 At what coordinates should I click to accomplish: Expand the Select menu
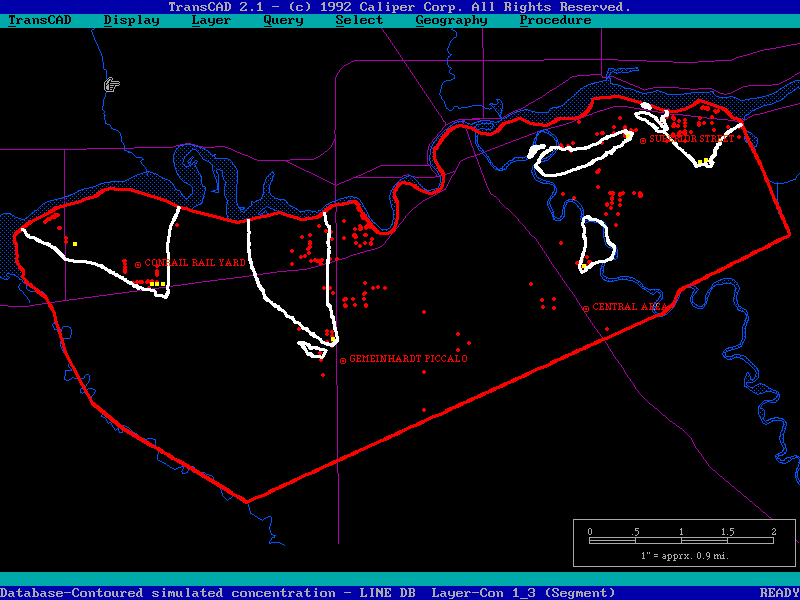(x=359, y=20)
